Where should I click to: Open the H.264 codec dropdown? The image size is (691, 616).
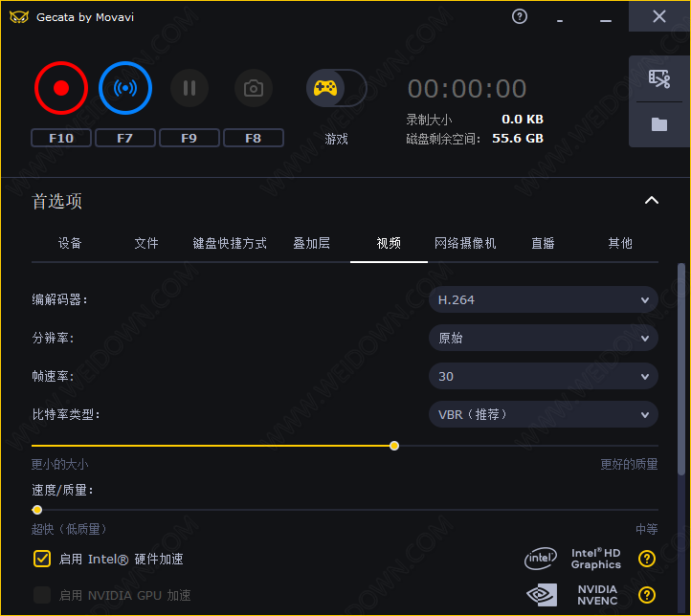pyautogui.click(x=543, y=299)
